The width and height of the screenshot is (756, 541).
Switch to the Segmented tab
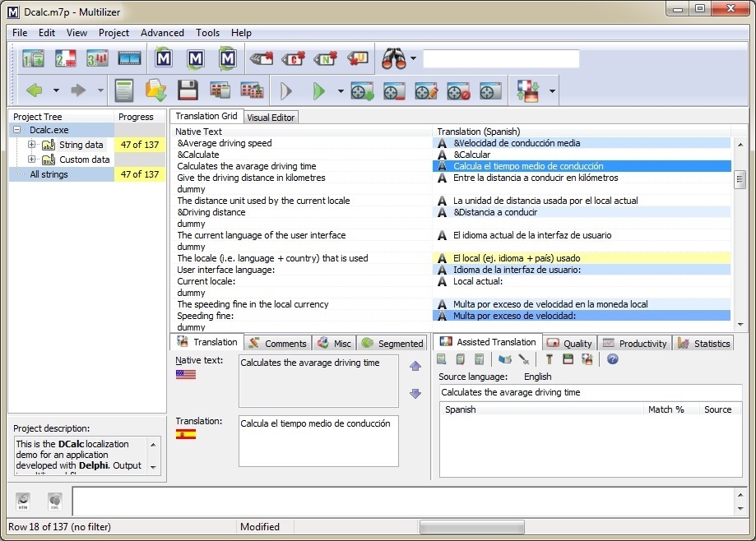[x=392, y=344]
